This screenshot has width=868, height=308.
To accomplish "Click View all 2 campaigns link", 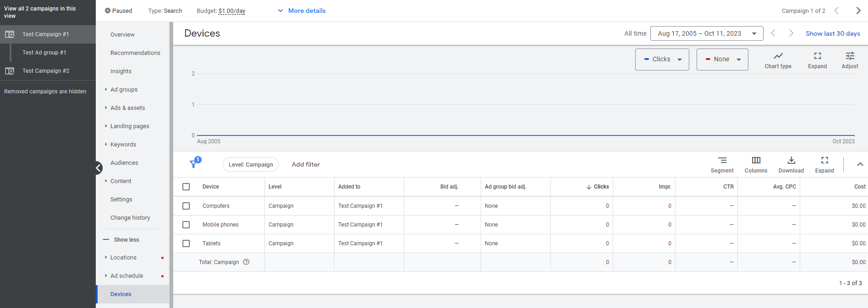I will (40, 12).
